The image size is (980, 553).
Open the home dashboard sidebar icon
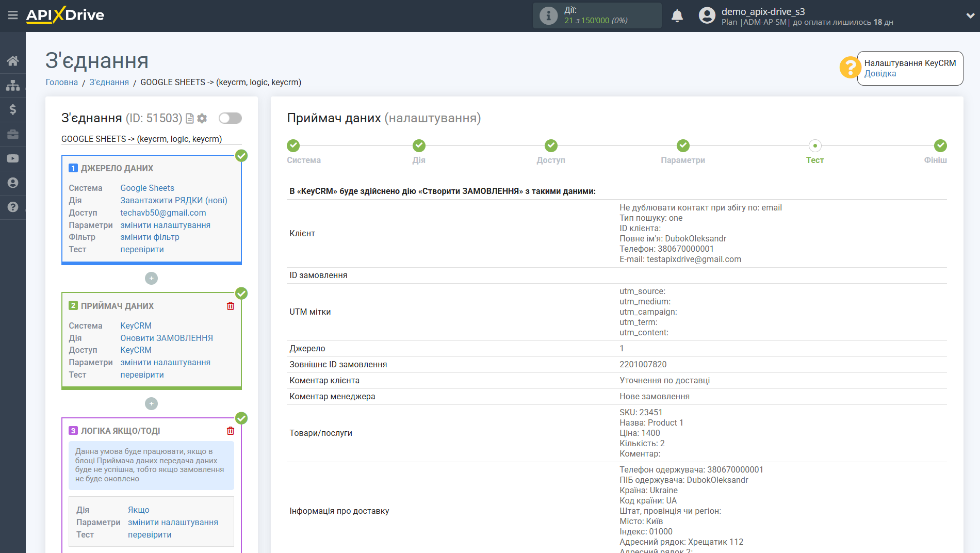click(x=13, y=61)
